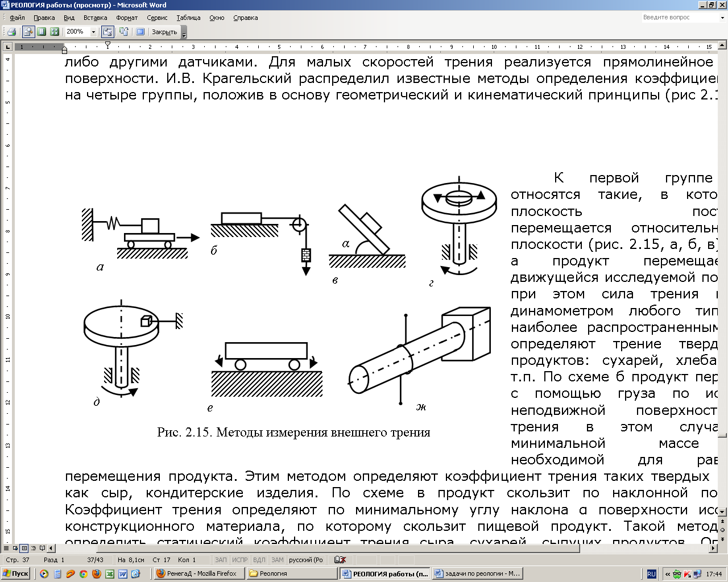Viewport: 728px width, 582px height.
Task: Open the help question box dropdown arrow
Action: click(x=722, y=18)
